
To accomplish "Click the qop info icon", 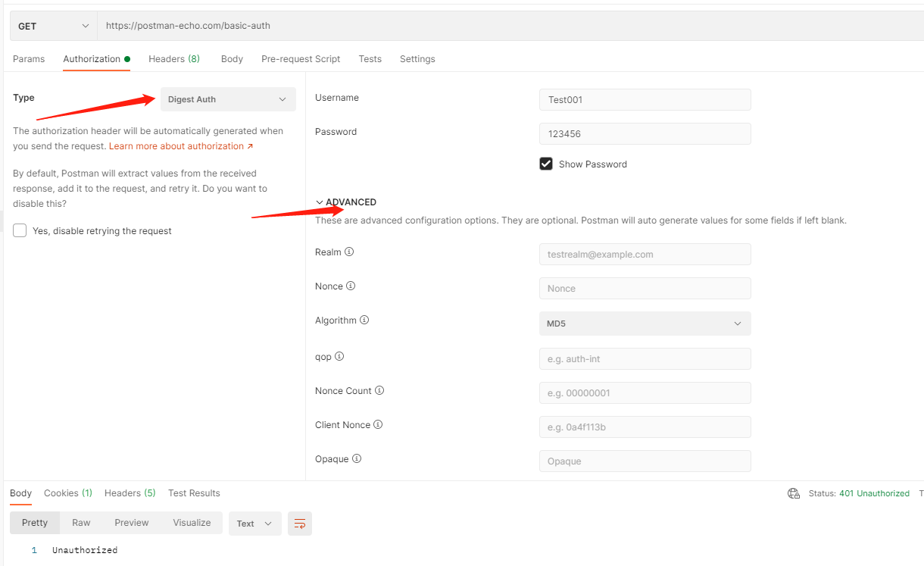I will 339,356.
